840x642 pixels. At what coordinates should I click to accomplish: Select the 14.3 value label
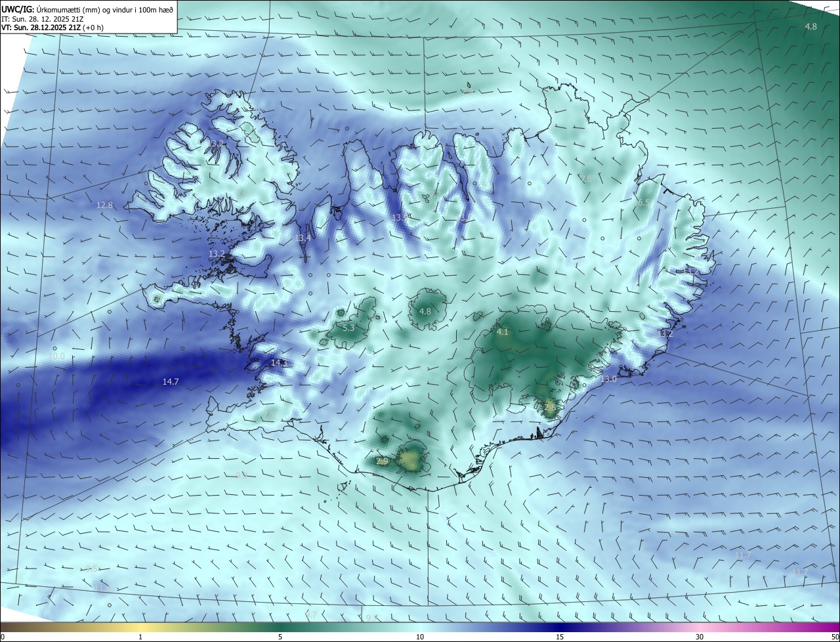click(280, 362)
